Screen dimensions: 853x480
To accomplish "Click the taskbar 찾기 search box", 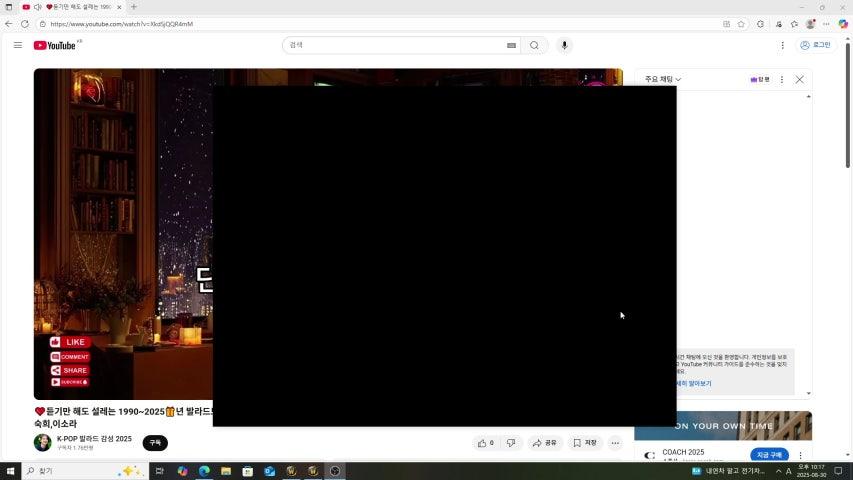I will point(85,471).
